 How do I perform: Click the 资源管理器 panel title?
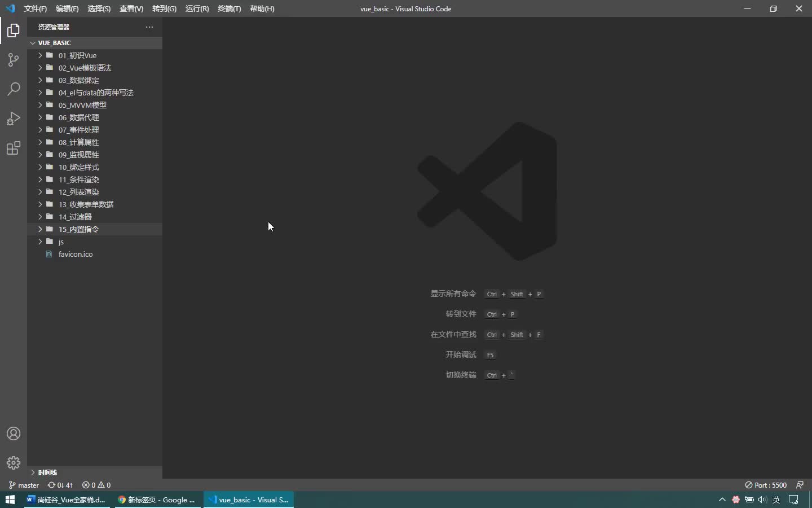point(54,27)
